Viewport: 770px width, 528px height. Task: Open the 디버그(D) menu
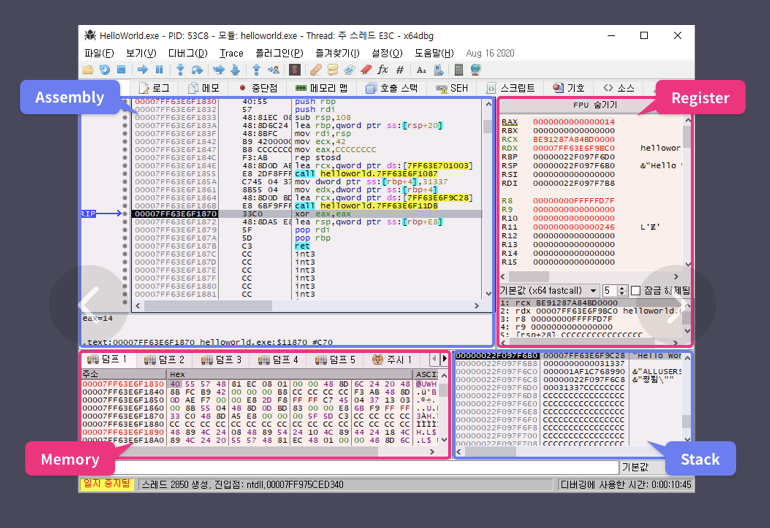tap(188, 53)
